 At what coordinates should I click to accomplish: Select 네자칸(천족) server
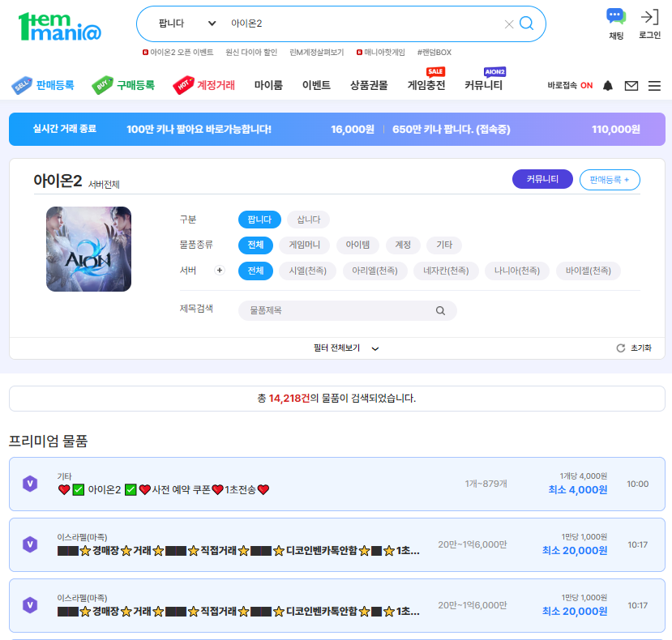(x=446, y=271)
